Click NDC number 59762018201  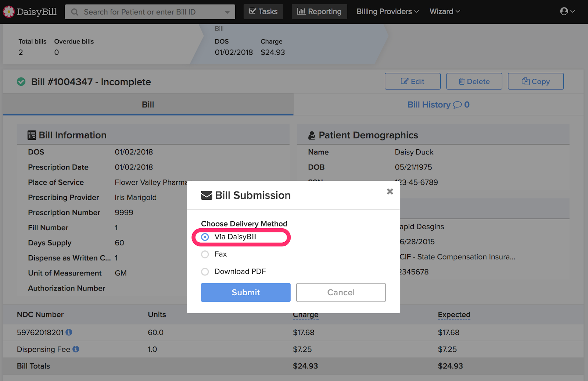(40, 332)
